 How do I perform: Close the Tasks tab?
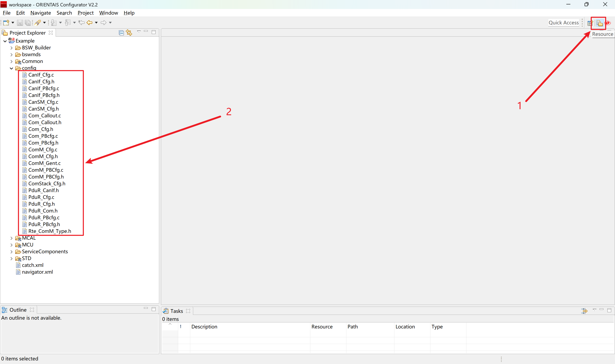click(x=188, y=311)
